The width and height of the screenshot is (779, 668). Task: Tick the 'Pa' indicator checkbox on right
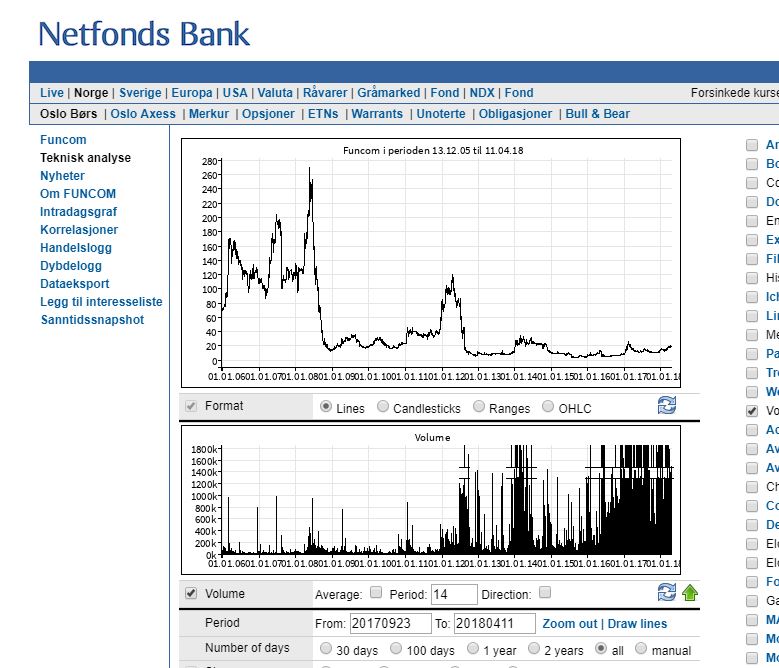pyautogui.click(x=752, y=354)
